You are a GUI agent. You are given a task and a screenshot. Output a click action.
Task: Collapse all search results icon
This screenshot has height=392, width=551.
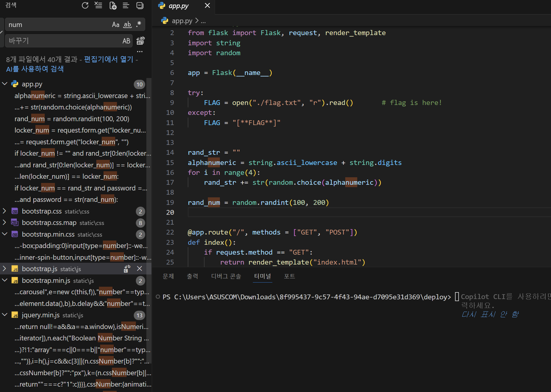coord(140,5)
